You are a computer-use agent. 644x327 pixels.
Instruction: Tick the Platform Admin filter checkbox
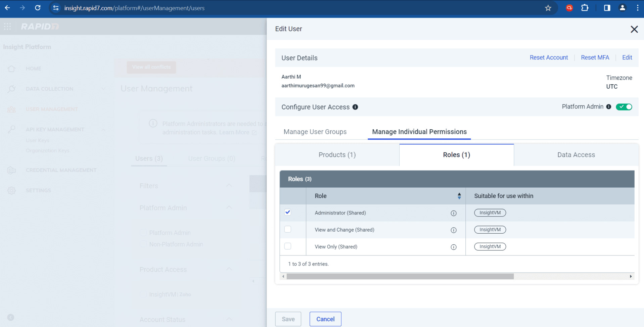tap(143, 233)
